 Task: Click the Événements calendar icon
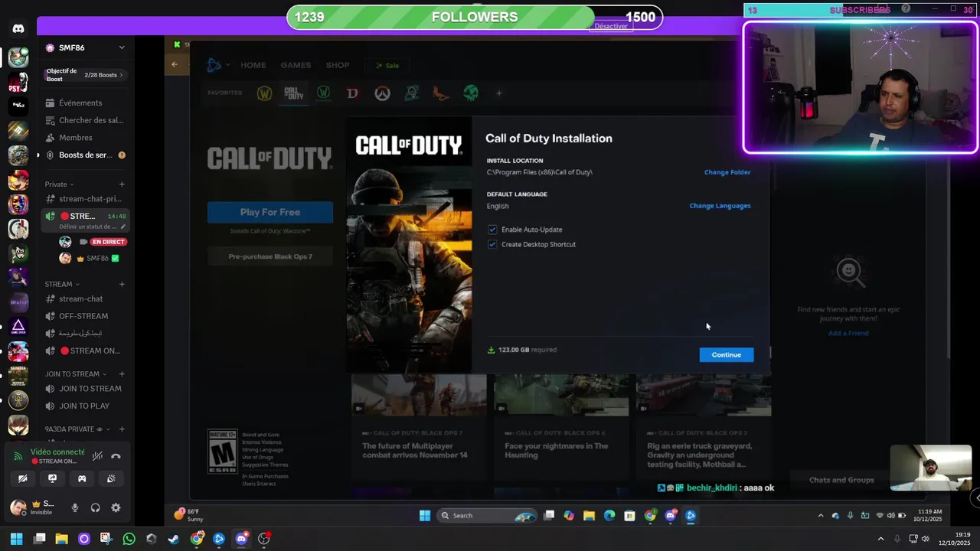click(50, 103)
